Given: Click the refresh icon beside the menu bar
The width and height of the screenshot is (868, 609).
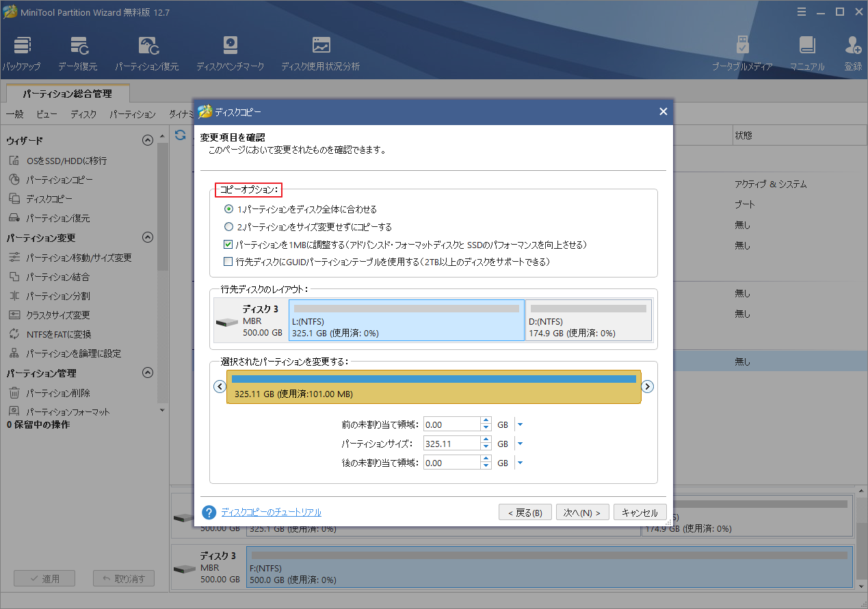Looking at the screenshot, I should coord(181,135).
